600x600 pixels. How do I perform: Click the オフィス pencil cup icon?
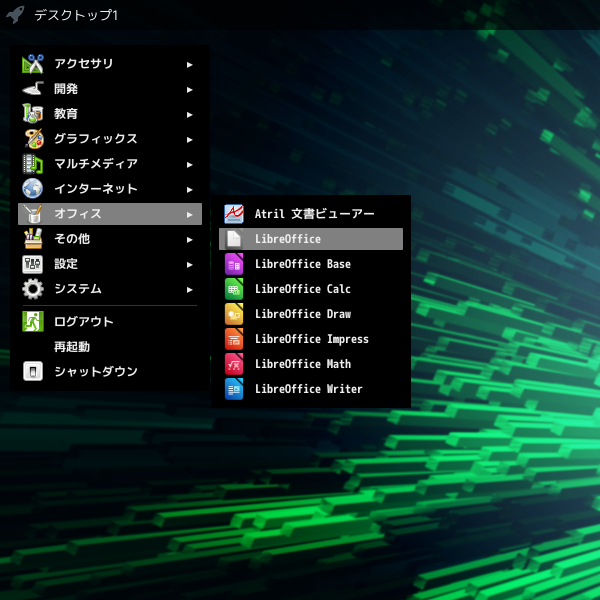coord(33,214)
